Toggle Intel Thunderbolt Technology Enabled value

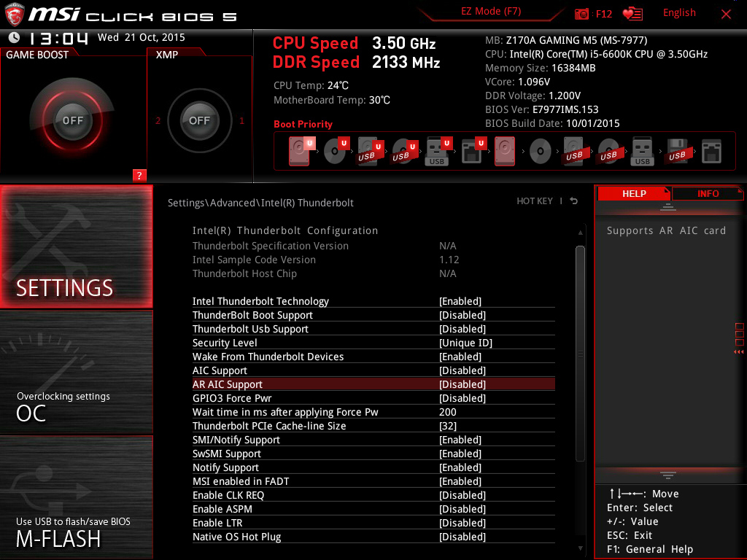pos(460,301)
